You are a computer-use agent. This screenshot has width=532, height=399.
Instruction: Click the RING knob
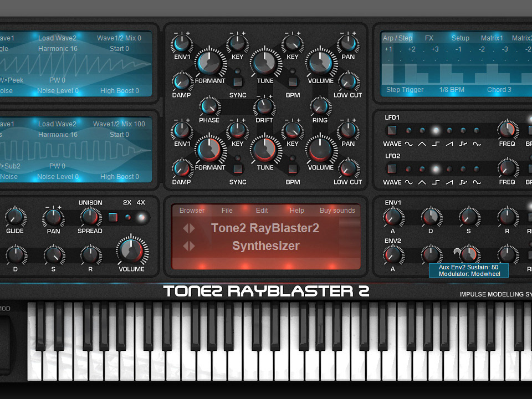320,106
